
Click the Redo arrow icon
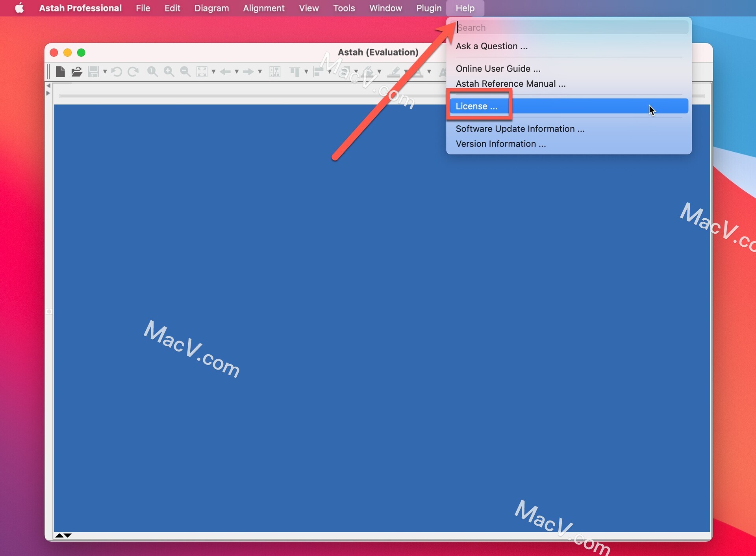133,72
